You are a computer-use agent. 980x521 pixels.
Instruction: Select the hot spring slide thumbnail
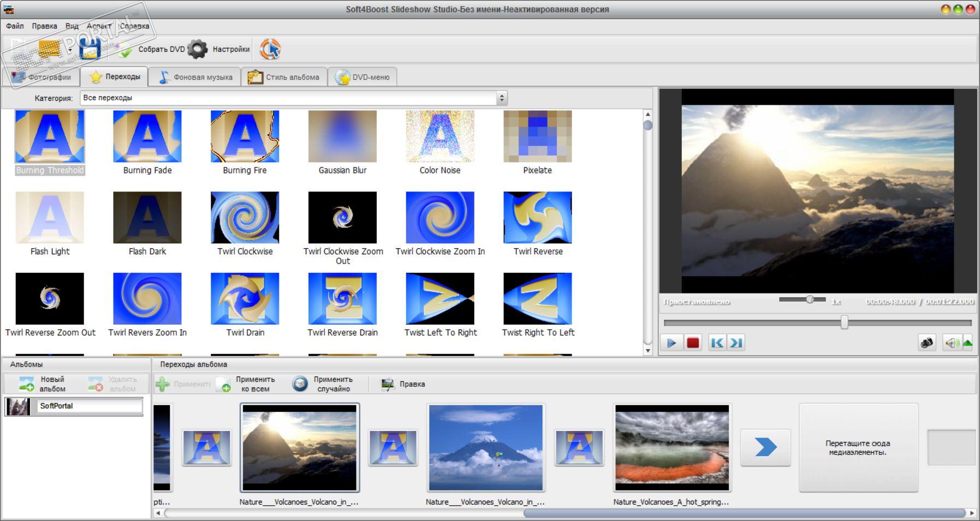pyautogui.click(x=672, y=447)
